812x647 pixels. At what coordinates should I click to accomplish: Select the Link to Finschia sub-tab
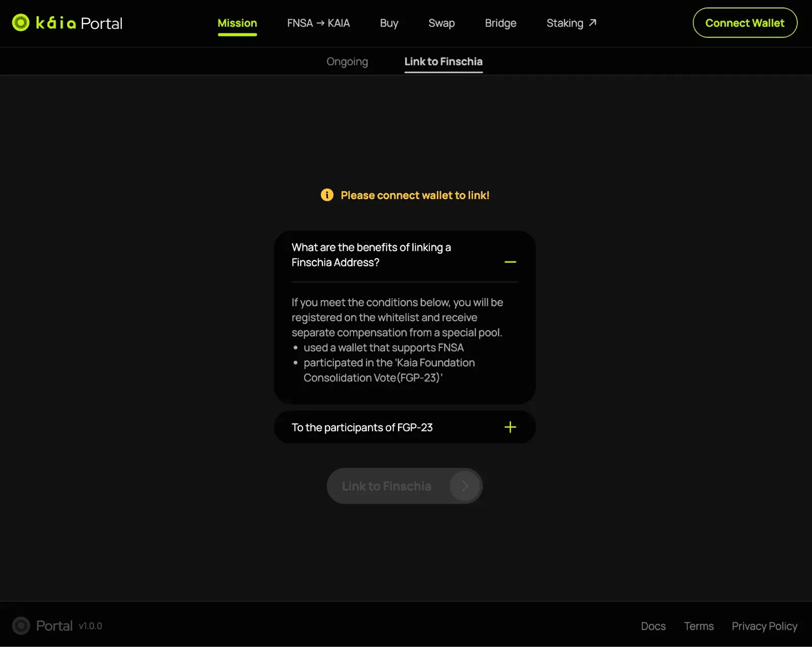click(443, 61)
